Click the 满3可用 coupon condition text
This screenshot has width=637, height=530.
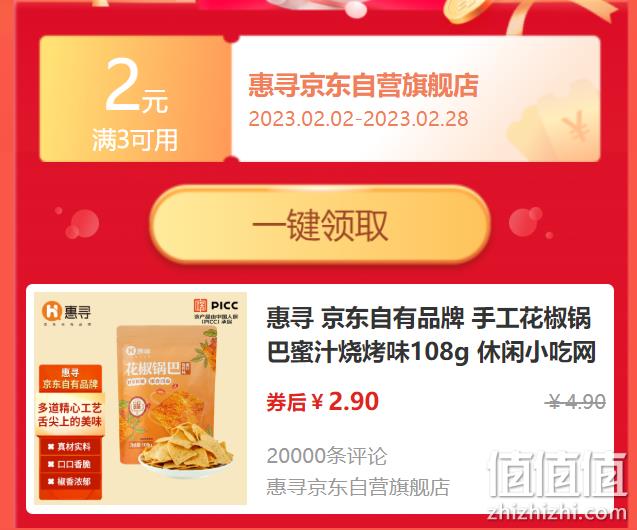[x=135, y=140]
